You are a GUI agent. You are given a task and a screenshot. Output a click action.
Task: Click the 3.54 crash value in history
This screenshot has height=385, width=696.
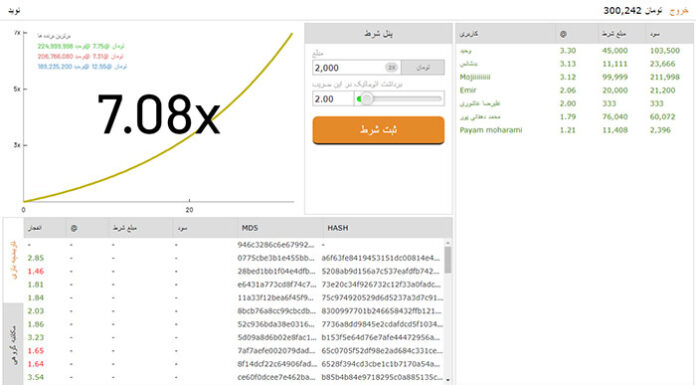point(36,377)
